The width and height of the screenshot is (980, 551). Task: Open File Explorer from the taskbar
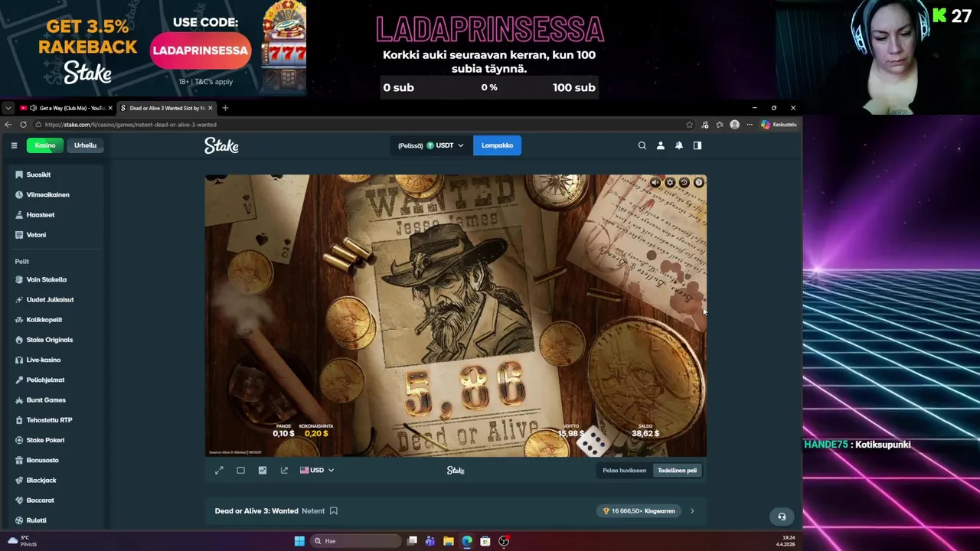pyautogui.click(x=449, y=541)
